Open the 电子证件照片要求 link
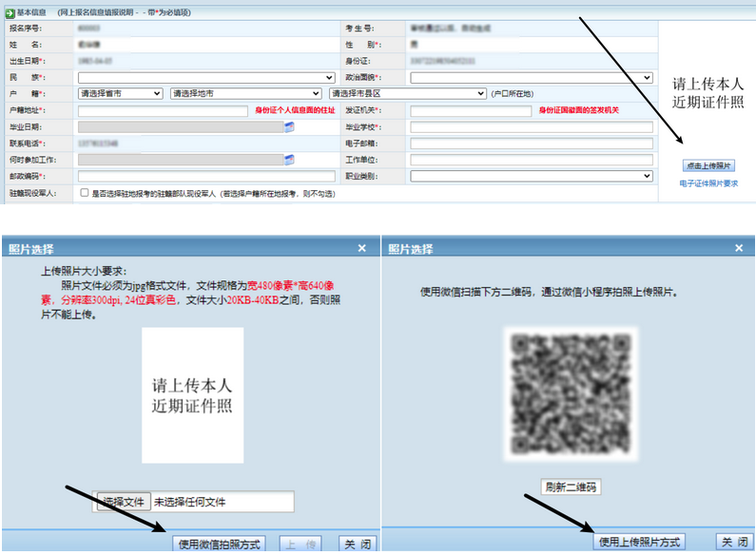Viewport: 756px width, 555px height. click(x=708, y=183)
